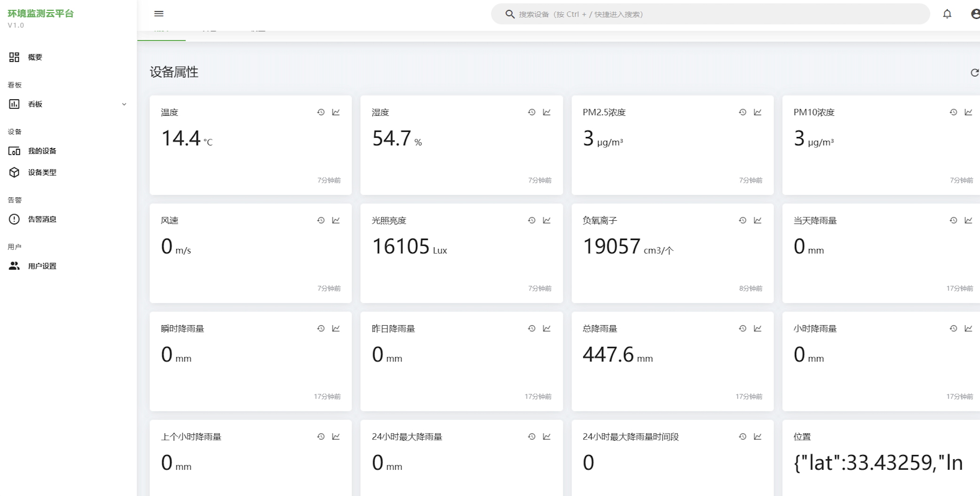
Task: Go to 概要 in sidebar
Action: click(x=68, y=57)
